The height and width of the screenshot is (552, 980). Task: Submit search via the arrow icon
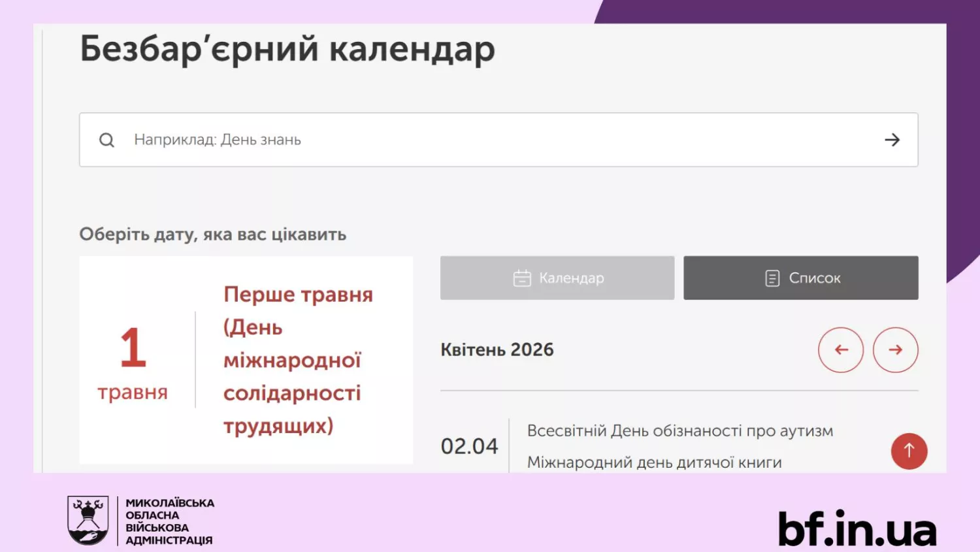tap(892, 140)
